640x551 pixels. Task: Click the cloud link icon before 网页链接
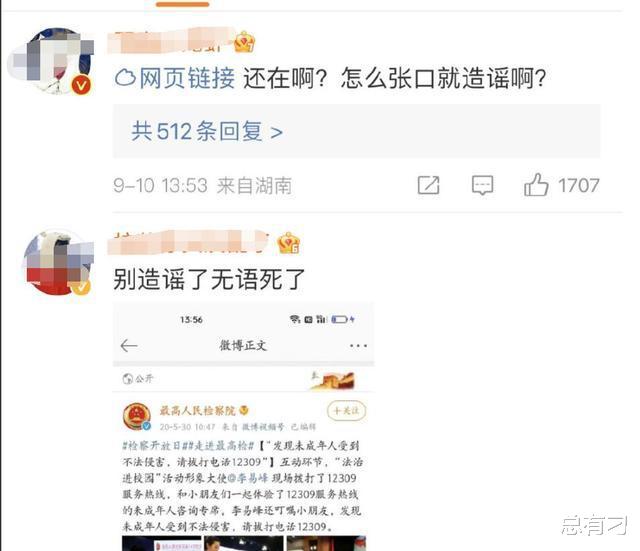point(125,78)
